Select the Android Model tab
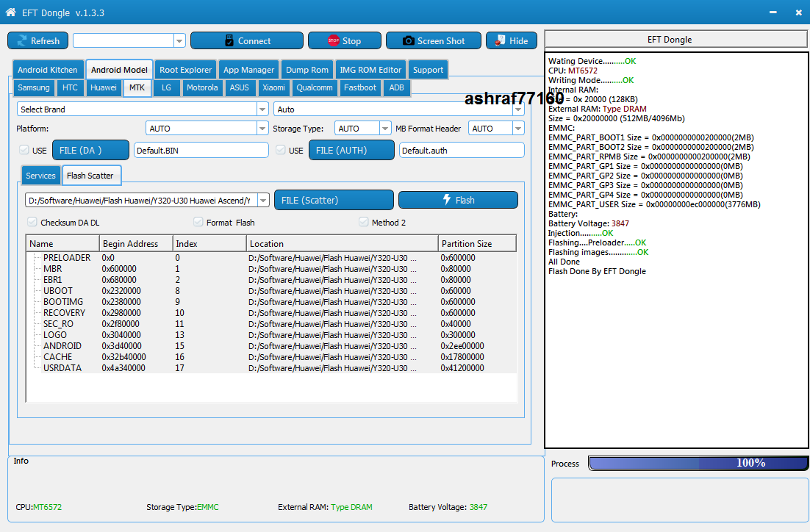 [119, 70]
